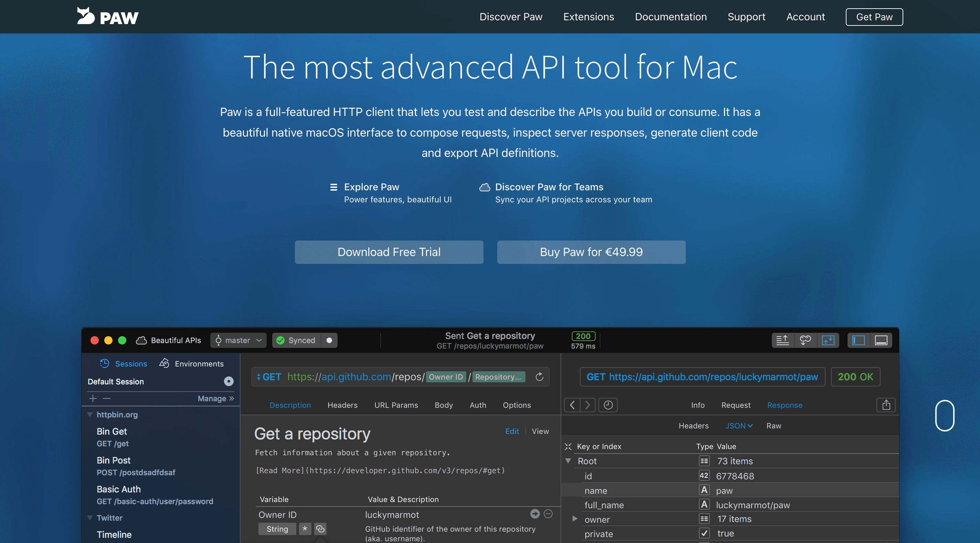Image resolution: width=980 pixels, height=543 pixels.
Task: Open the master branch dropdown
Action: click(238, 340)
